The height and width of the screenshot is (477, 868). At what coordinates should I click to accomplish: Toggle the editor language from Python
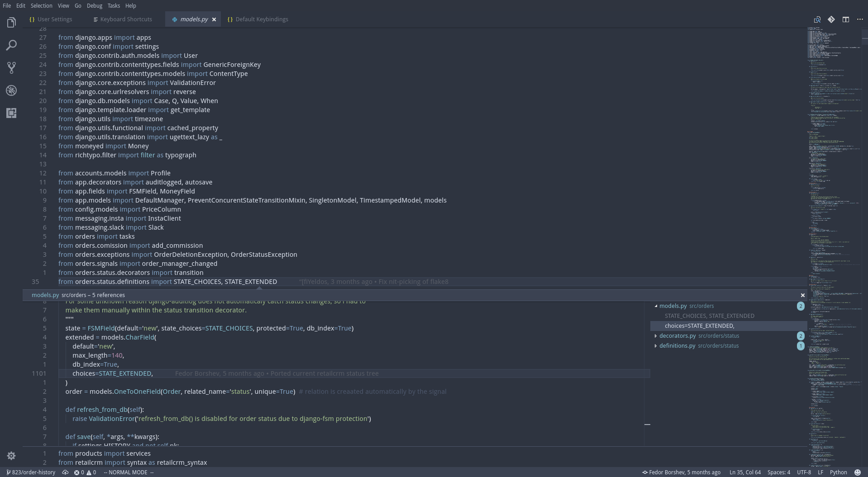coord(838,472)
